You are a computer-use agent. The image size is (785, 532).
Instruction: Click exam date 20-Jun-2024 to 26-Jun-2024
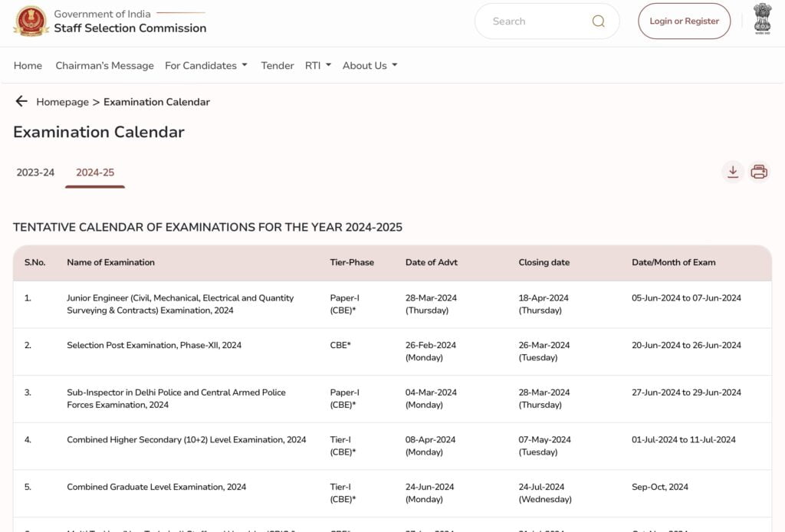686,345
